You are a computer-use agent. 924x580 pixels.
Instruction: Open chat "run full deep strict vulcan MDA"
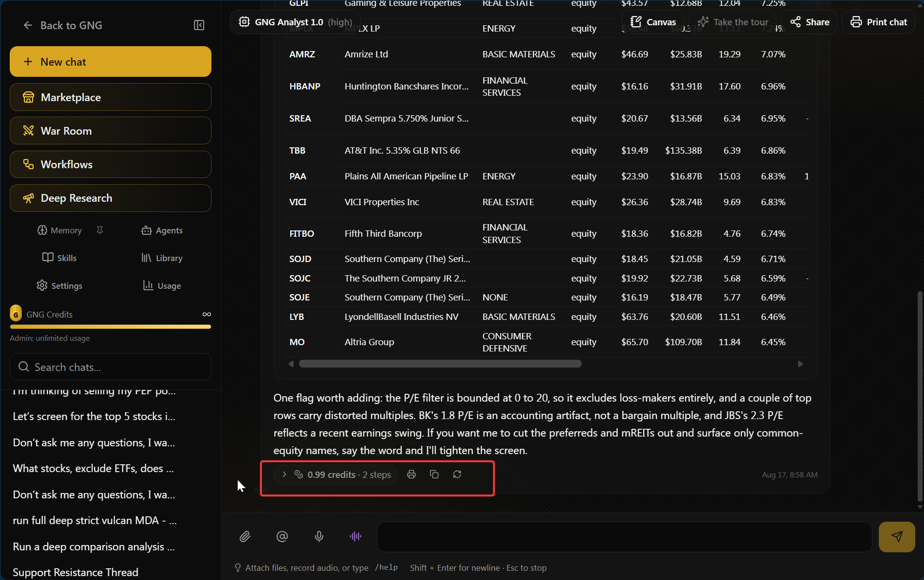pyautogui.click(x=95, y=521)
